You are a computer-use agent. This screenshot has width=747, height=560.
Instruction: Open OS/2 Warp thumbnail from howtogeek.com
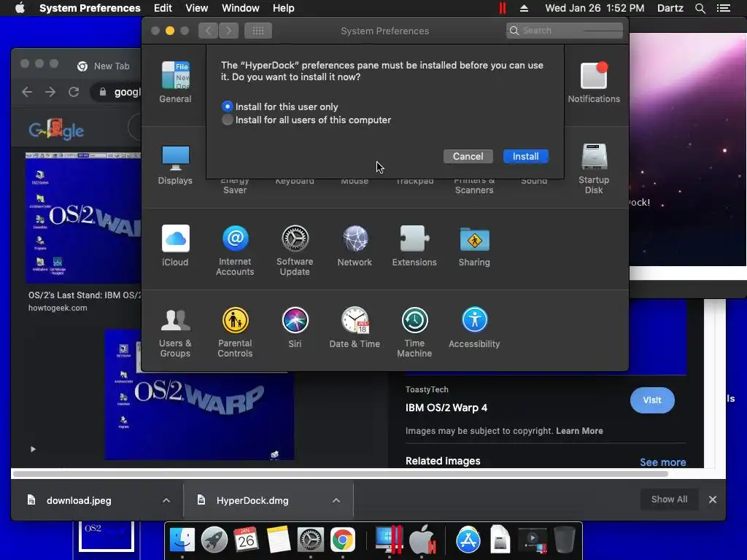point(83,218)
